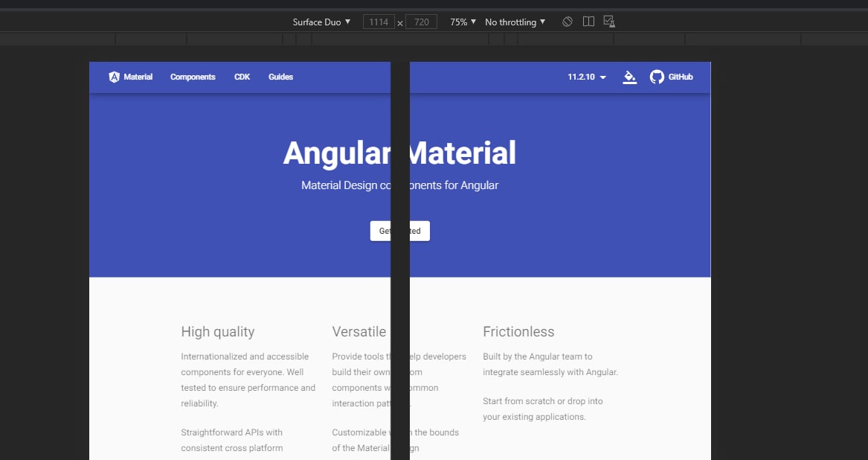Screen dimensions: 868x460
Task: Open the theme picker paint bucket icon
Action: tap(629, 77)
